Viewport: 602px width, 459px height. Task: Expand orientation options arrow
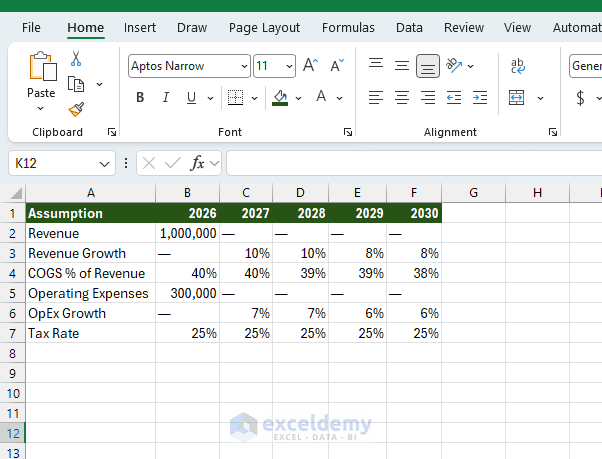(470, 66)
